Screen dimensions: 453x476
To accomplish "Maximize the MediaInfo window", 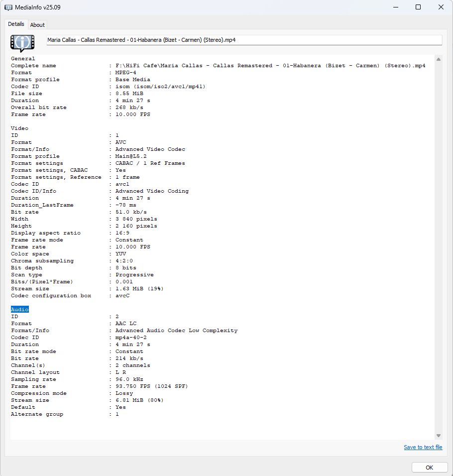I will (418, 7).
